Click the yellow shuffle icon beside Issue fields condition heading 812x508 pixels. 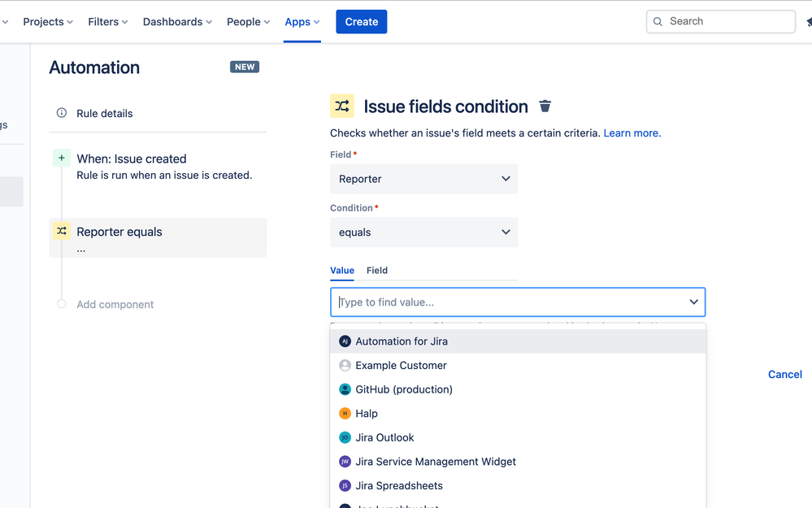coord(341,106)
